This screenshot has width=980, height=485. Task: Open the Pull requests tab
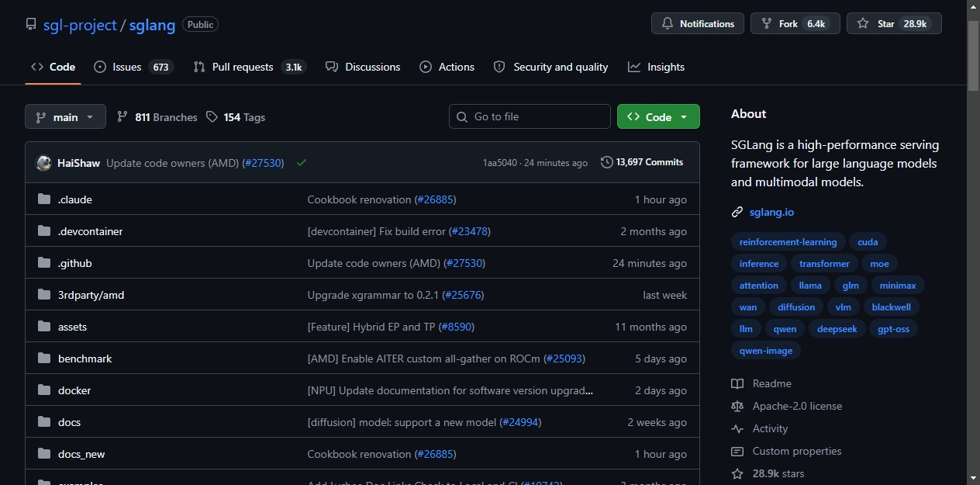pos(250,67)
